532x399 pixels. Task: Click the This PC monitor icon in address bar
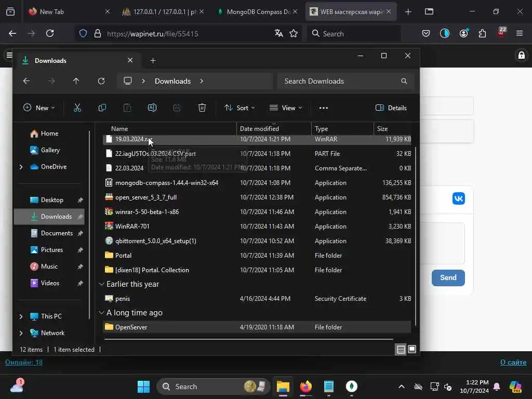point(128,81)
